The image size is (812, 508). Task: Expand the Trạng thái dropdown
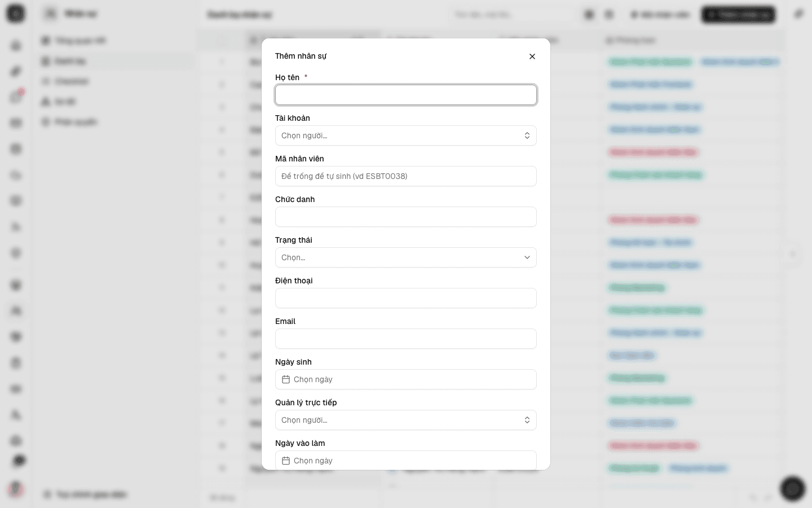tap(406, 257)
